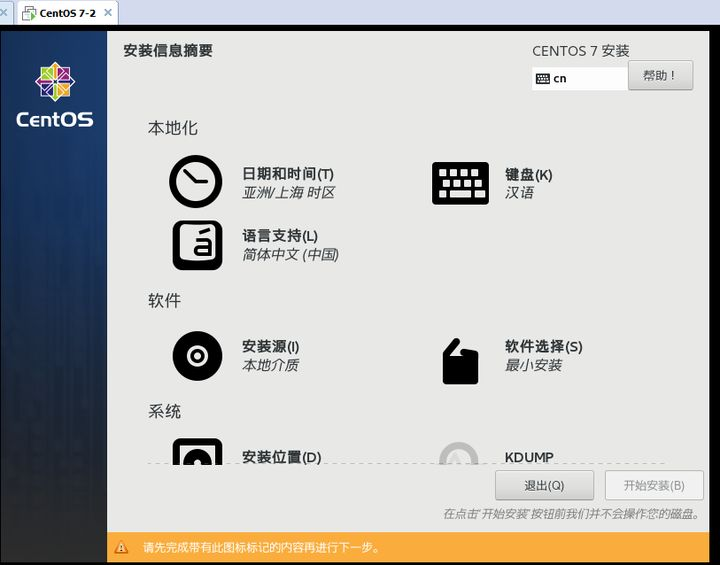Click the 汉语 keyboard status text
Screen dimensions: 720x565
pyautogui.click(x=519, y=192)
